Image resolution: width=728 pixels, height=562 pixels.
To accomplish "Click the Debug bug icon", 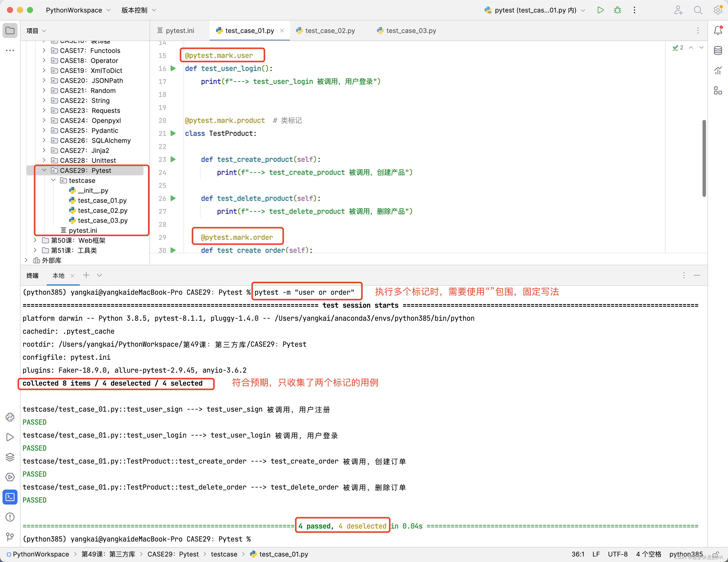I will (x=617, y=10).
